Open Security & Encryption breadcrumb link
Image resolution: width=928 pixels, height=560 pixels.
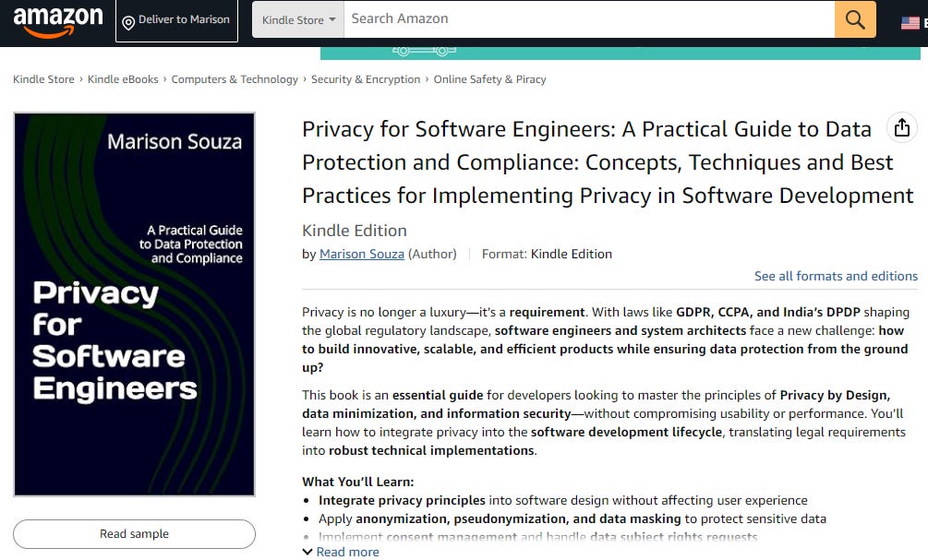(366, 79)
